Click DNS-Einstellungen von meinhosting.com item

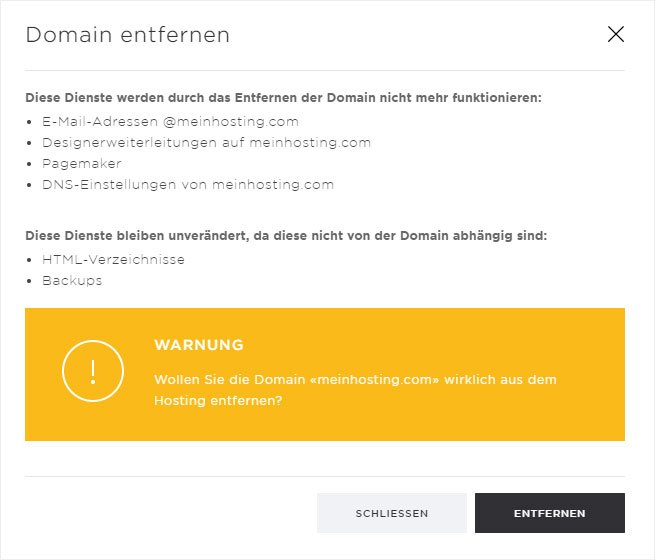pos(188,184)
